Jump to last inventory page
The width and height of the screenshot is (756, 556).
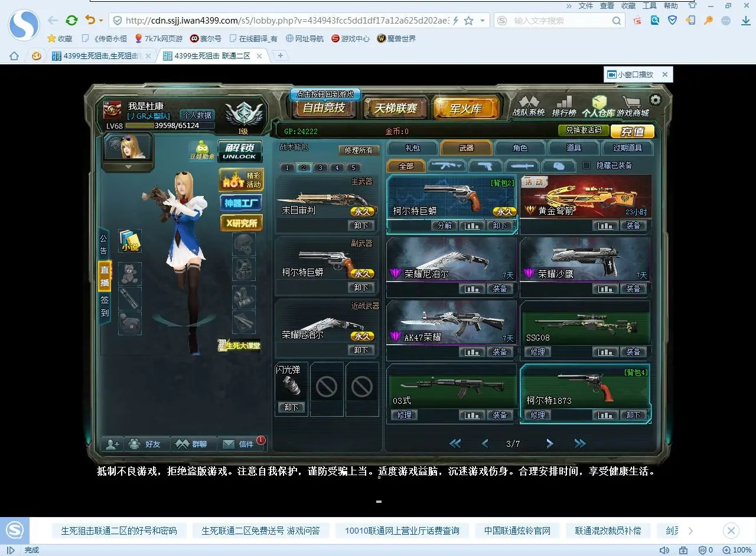coord(580,444)
